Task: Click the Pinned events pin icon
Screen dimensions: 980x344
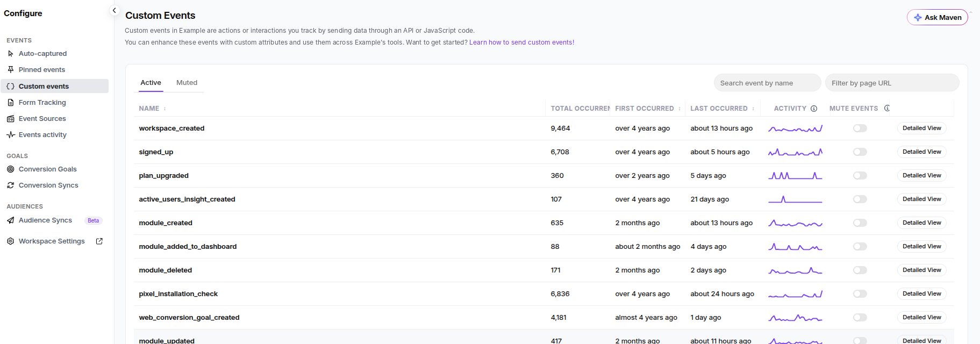Action: click(x=10, y=70)
